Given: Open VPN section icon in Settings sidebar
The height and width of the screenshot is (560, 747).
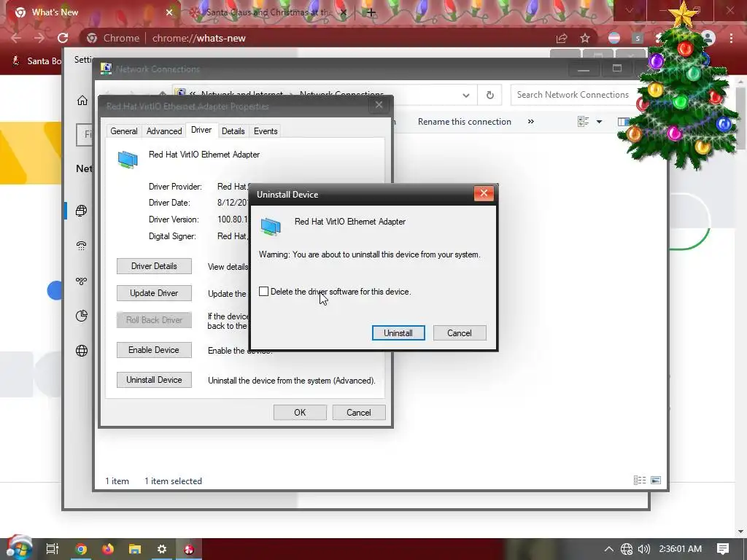Looking at the screenshot, I should coord(82,281).
